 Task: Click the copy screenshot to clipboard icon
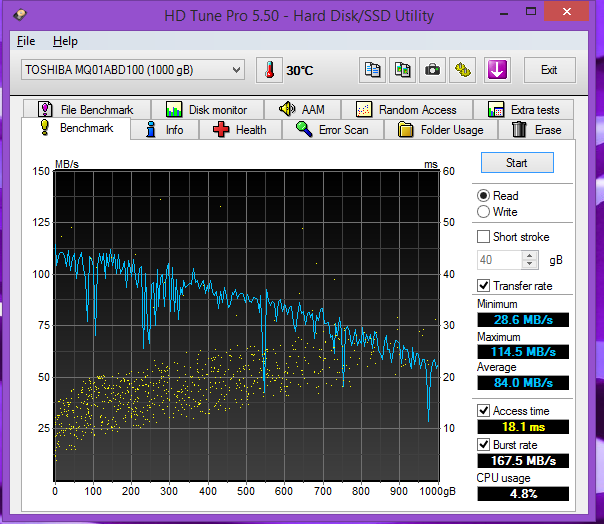click(x=402, y=70)
